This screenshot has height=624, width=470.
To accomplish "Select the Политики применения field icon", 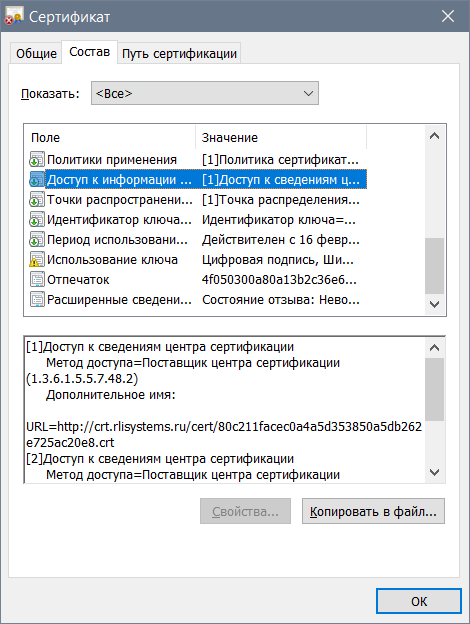I will pyautogui.click(x=37, y=160).
